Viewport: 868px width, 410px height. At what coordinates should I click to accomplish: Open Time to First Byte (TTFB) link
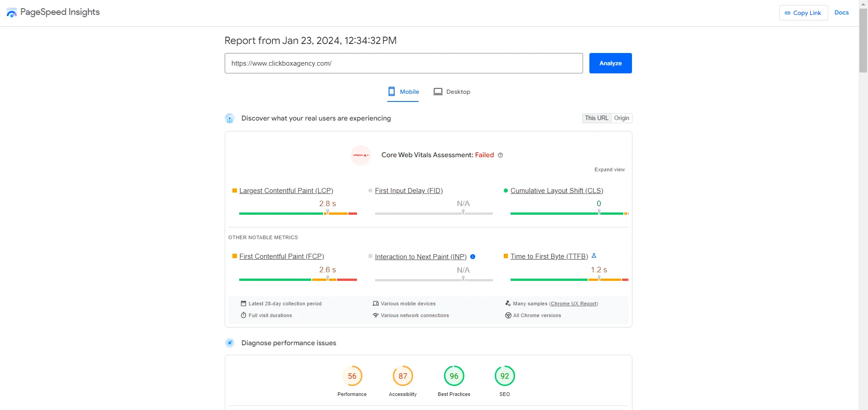549,256
